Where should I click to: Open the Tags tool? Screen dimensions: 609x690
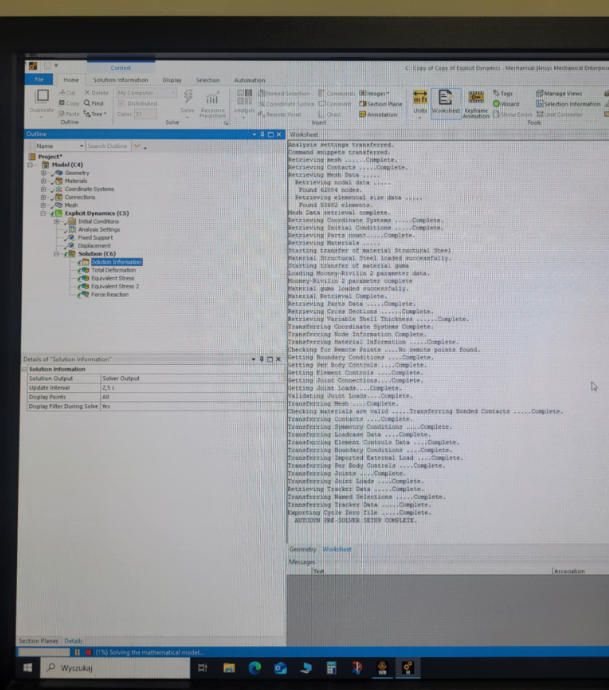(x=503, y=93)
